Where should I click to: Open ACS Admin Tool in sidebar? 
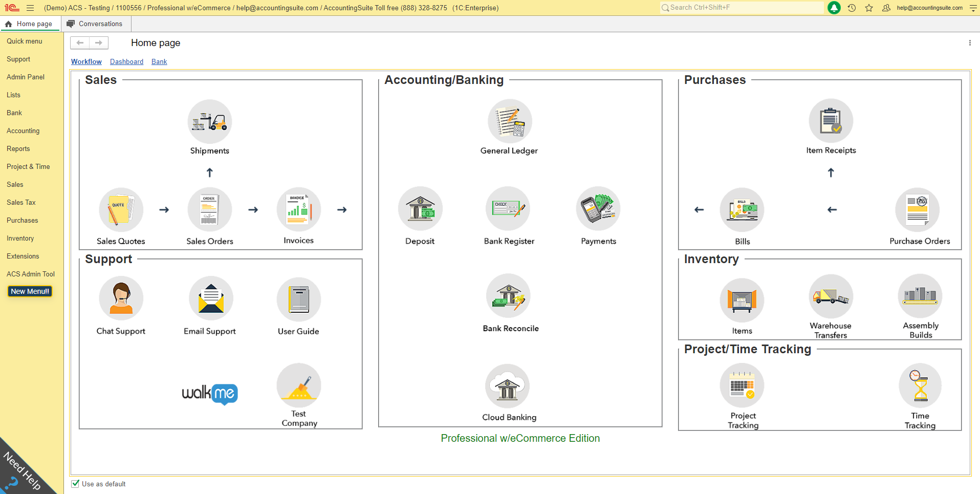(31, 274)
